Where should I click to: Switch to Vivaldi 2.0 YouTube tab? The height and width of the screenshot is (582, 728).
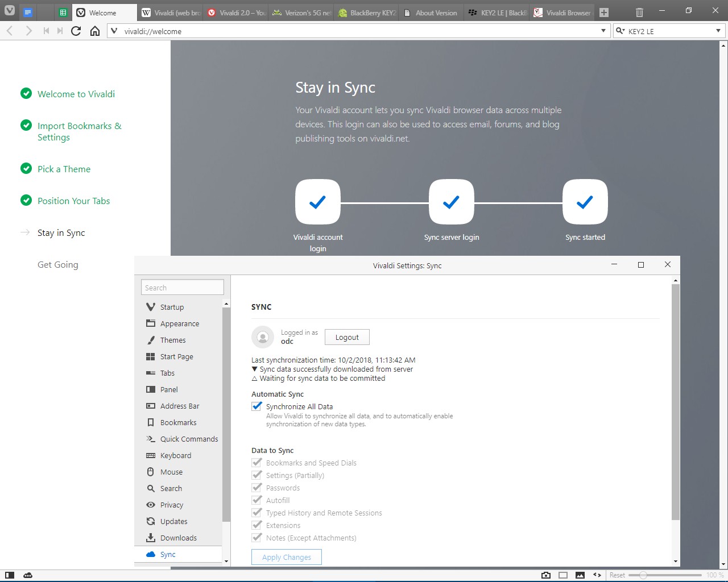tap(236, 13)
